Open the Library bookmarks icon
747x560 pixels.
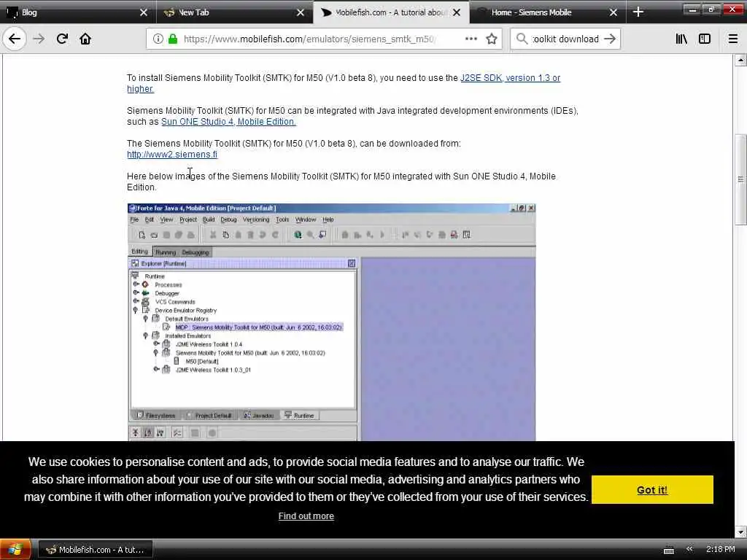tap(681, 39)
